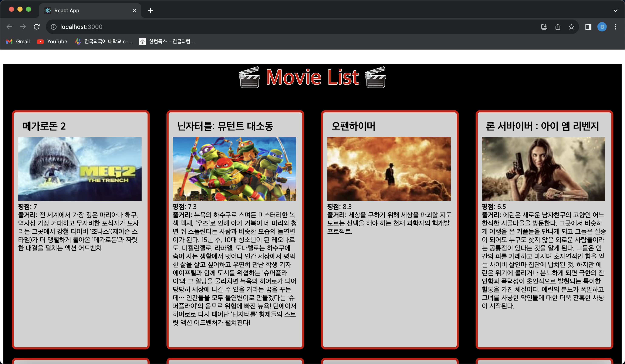Click the 평점: 7 rating text

[x=28, y=206]
